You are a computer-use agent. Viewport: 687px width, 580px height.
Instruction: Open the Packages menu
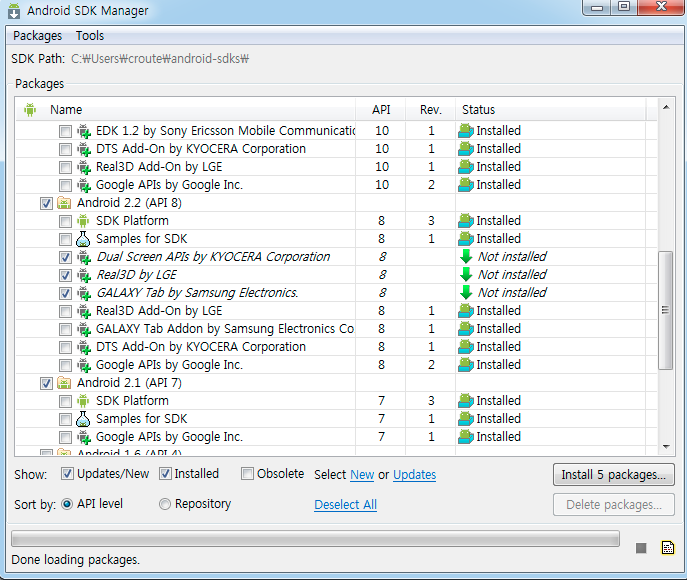pyautogui.click(x=38, y=35)
